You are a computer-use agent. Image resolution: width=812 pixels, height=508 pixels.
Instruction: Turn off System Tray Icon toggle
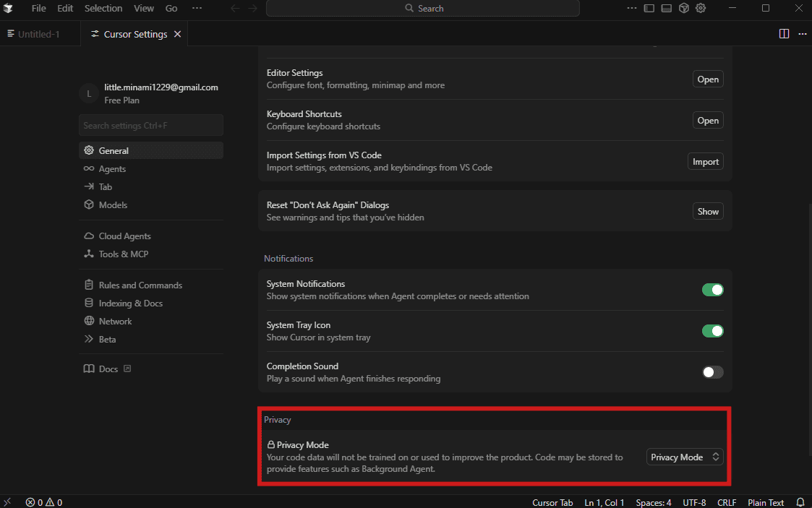tap(712, 331)
